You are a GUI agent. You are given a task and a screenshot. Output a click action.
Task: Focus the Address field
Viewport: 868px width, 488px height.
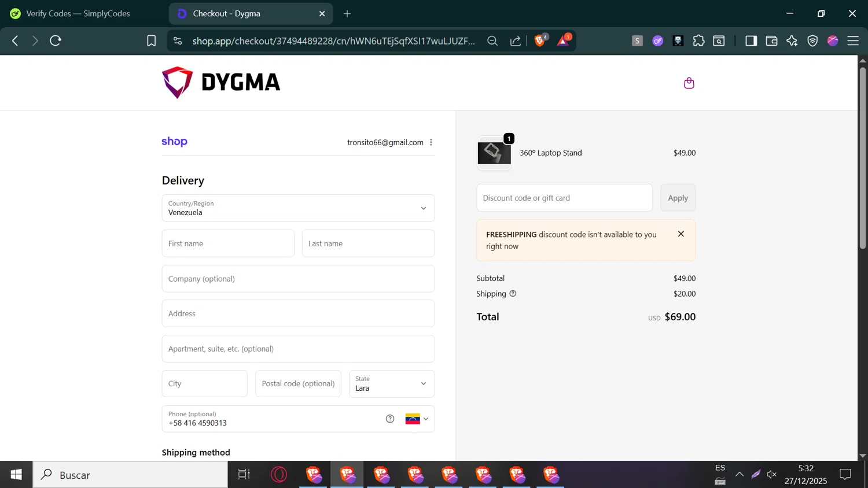[x=298, y=313]
